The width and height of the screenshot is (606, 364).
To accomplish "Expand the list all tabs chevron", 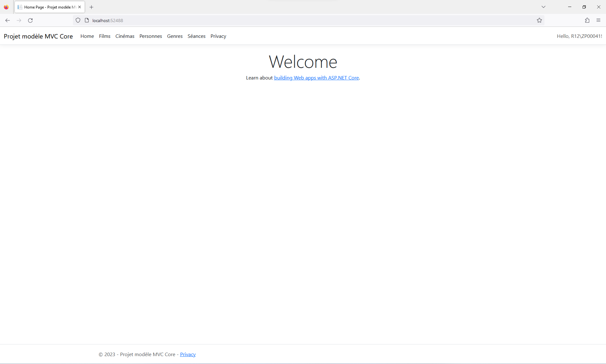I will (544, 7).
